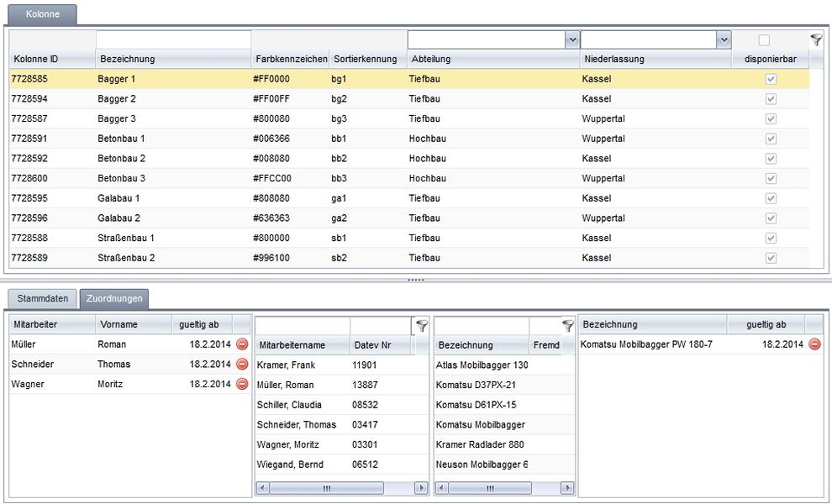
Task: Toggle disponierbar checkbox for Galabau 1
Action: [x=771, y=198]
